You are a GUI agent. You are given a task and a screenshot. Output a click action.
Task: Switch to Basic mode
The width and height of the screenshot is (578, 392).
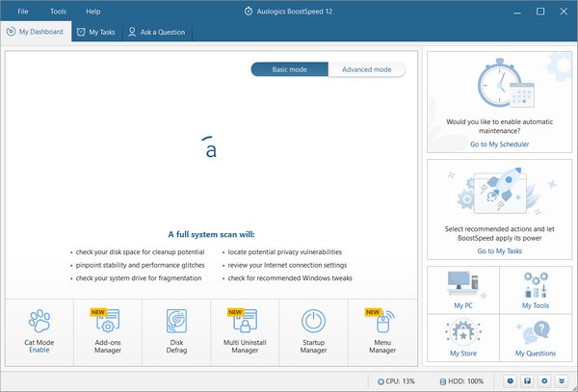pos(290,69)
